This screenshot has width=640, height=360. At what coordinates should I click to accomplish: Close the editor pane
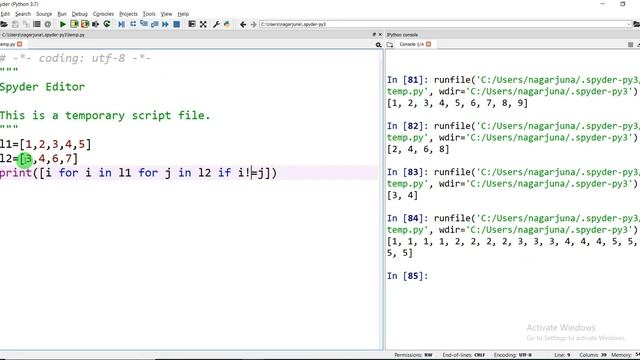(380, 35)
